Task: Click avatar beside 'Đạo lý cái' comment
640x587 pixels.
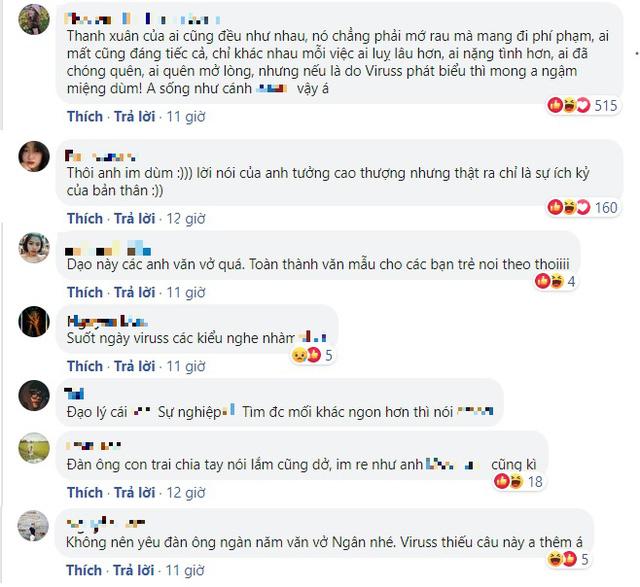Action: 34,396
